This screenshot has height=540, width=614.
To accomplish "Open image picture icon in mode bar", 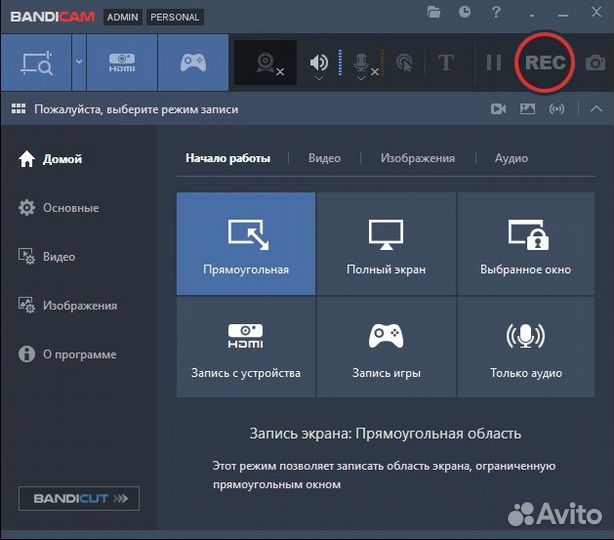I will pos(527,109).
